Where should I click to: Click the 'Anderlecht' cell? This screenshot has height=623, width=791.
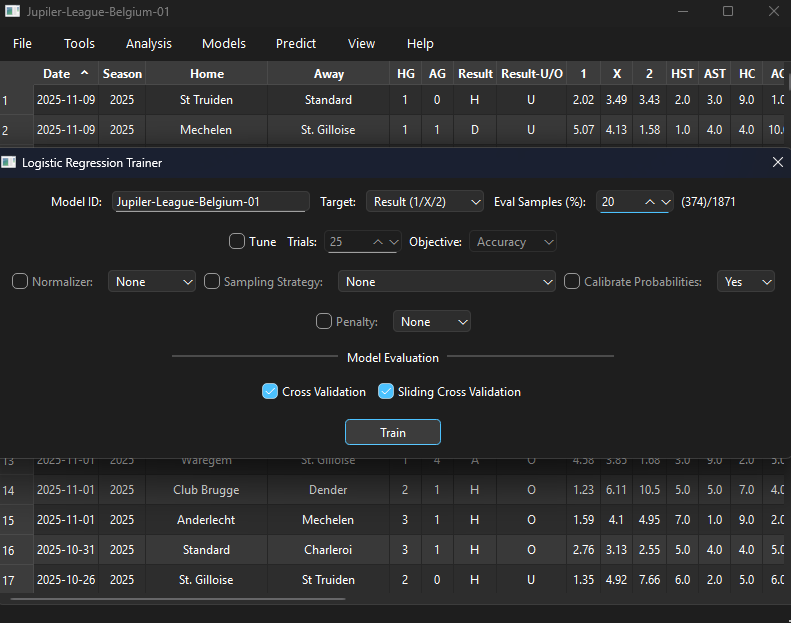[x=206, y=520]
